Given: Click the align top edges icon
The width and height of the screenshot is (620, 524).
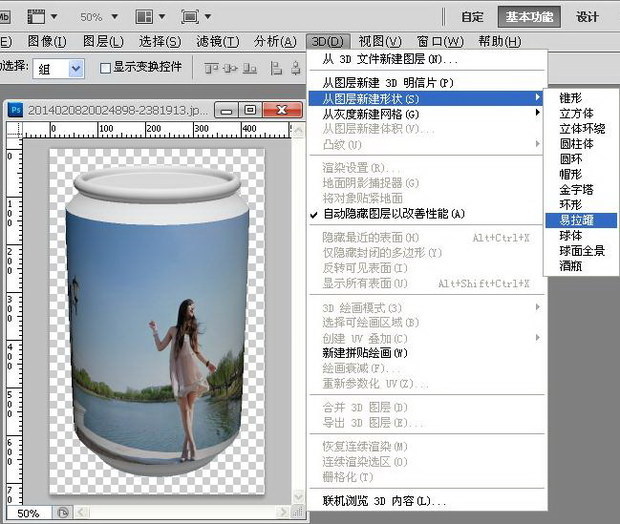Looking at the screenshot, I should click(211, 69).
